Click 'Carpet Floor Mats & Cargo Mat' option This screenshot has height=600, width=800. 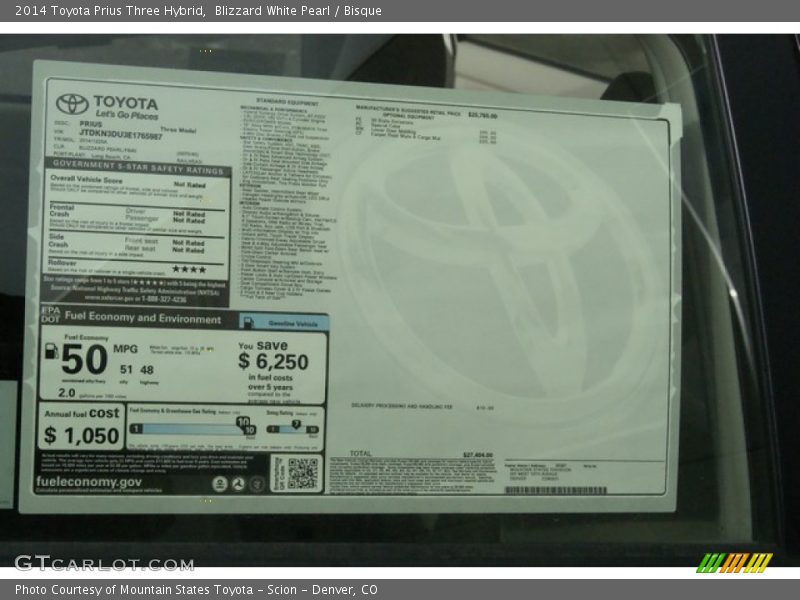click(405, 136)
